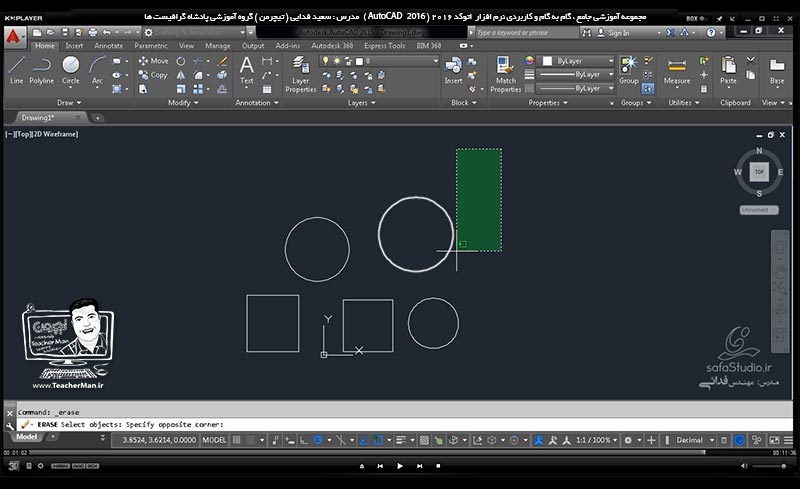Expand the Annotation panel
Viewport: 800px width, 489px height.
point(257,103)
